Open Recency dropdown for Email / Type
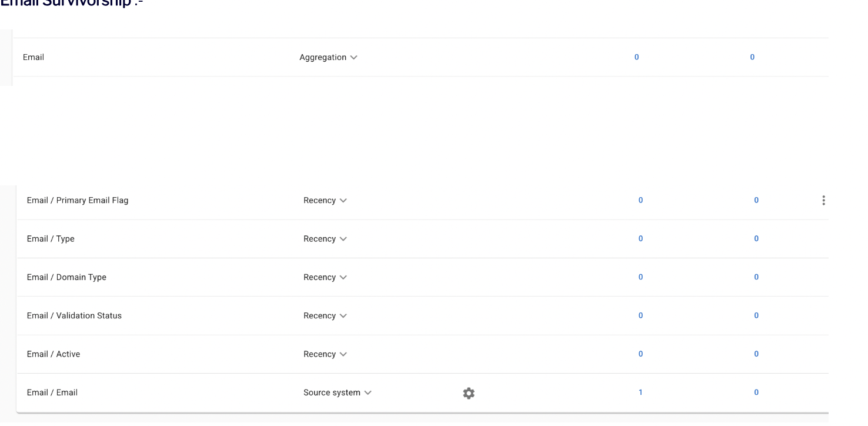Image resolution: width=868 pixels, height=426 pixels. click(x=325, y=239)
